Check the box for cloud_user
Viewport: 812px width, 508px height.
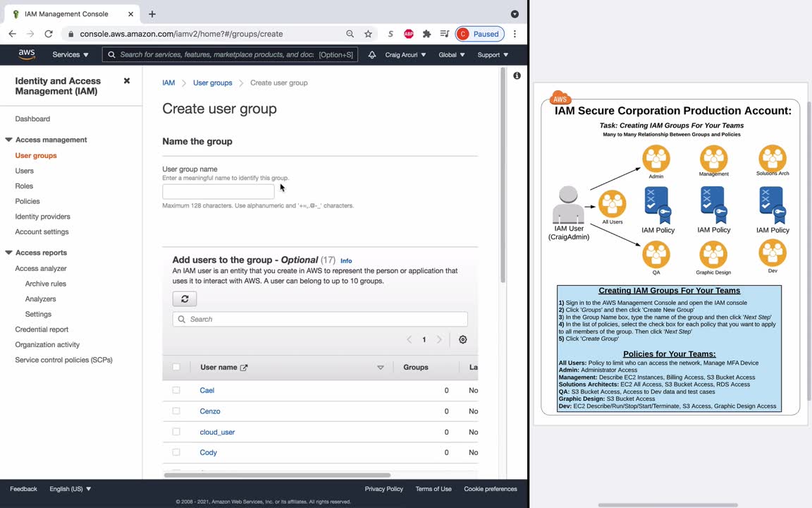point(176,432)
